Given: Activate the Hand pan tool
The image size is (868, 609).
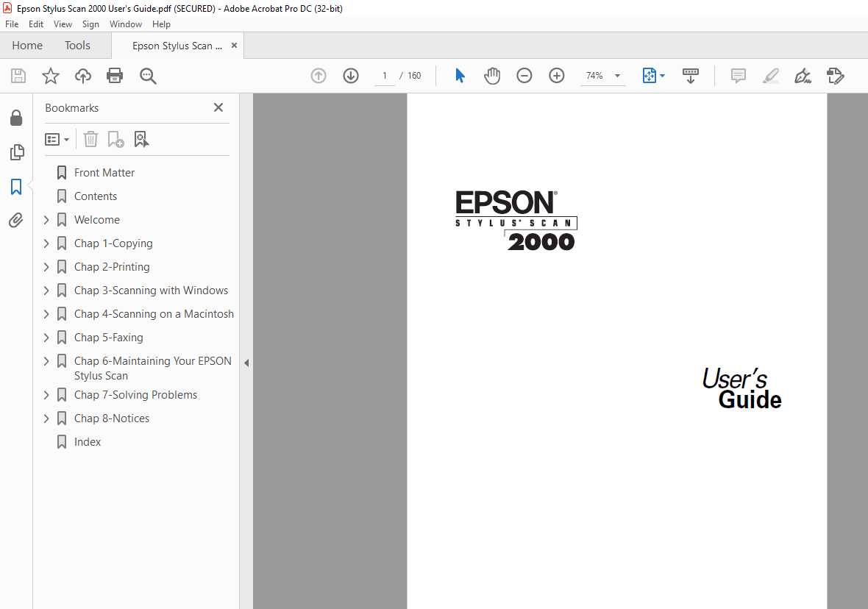Looking at the screenshot, I should click(491, 76).
